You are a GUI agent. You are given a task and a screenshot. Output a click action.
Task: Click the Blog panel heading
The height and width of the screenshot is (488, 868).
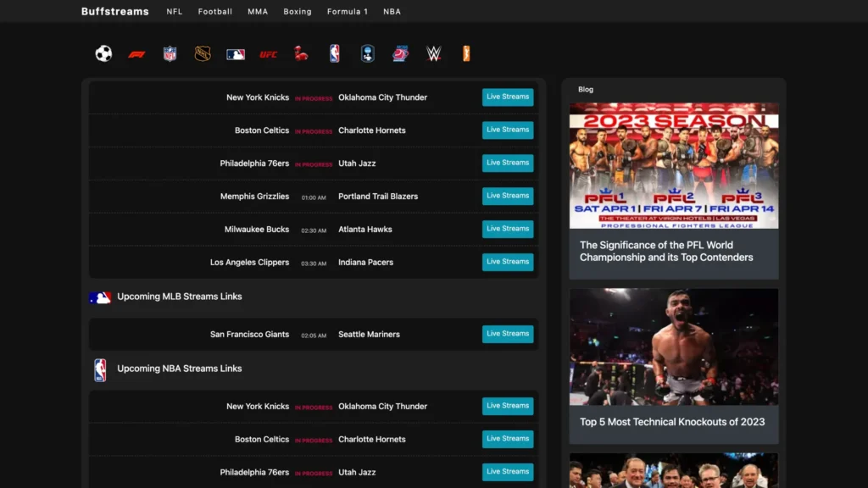point(586,89)
